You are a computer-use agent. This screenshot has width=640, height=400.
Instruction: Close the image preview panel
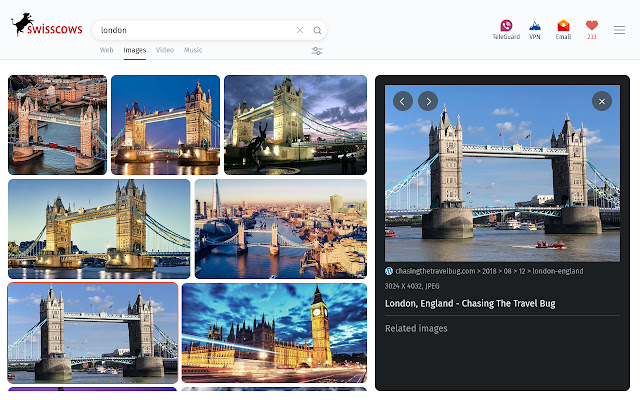602,101
